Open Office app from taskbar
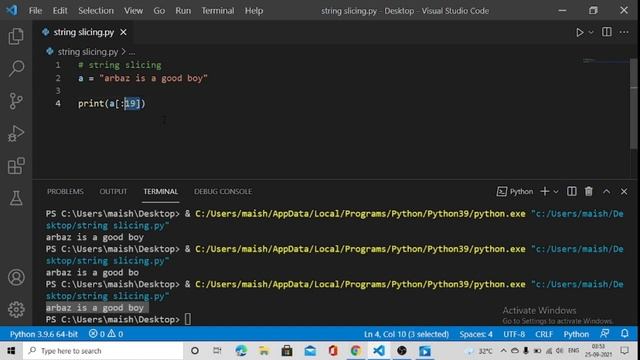 click(x=333, y=351)
